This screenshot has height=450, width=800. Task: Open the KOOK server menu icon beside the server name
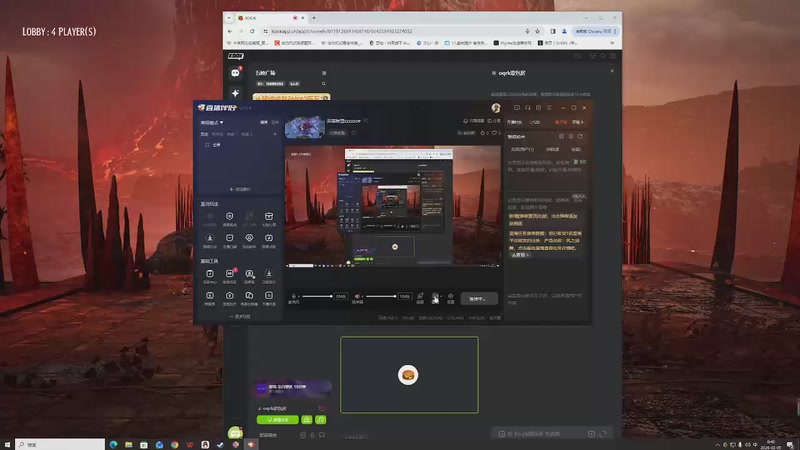(324, 73)
